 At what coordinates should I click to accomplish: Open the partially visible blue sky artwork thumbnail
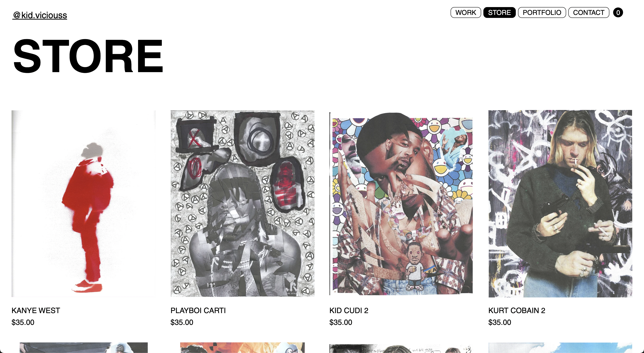(560, 347)
